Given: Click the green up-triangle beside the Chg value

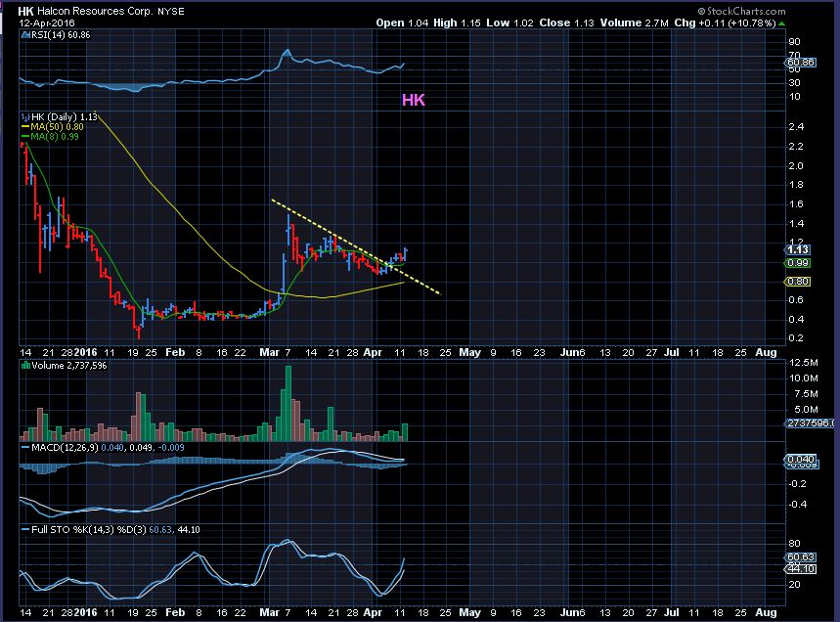Looking at the screenshot, I should 781,23.
